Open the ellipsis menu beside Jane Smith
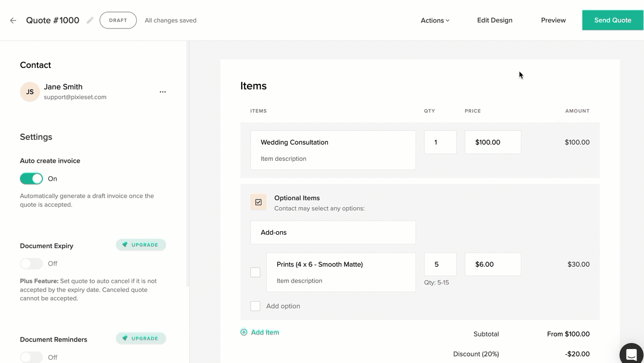644x363 pixels. 162,92
